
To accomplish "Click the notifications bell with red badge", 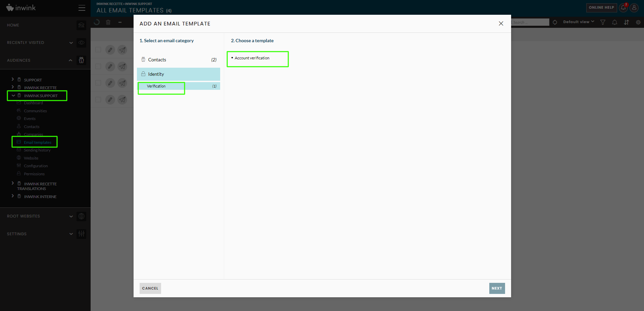I will point(623,8).
